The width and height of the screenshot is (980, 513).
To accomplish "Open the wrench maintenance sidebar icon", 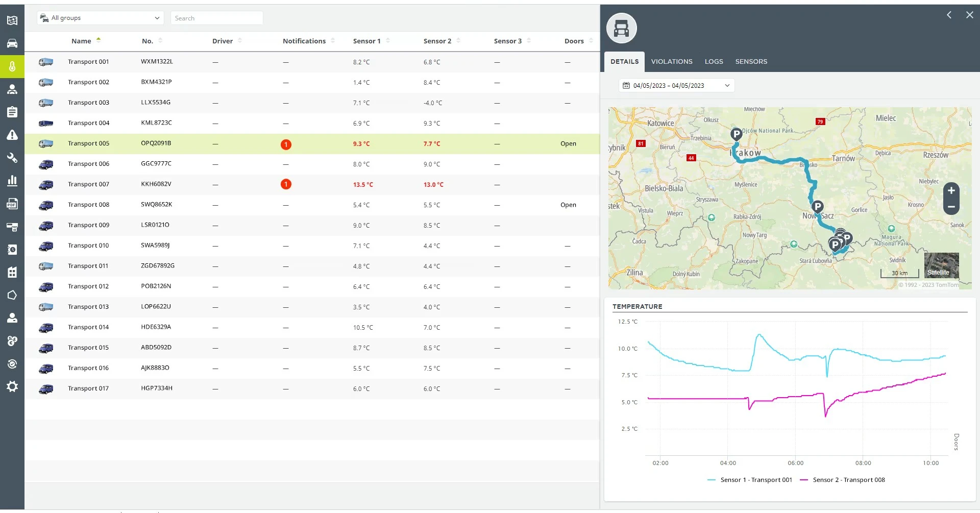I will (12, 158).
